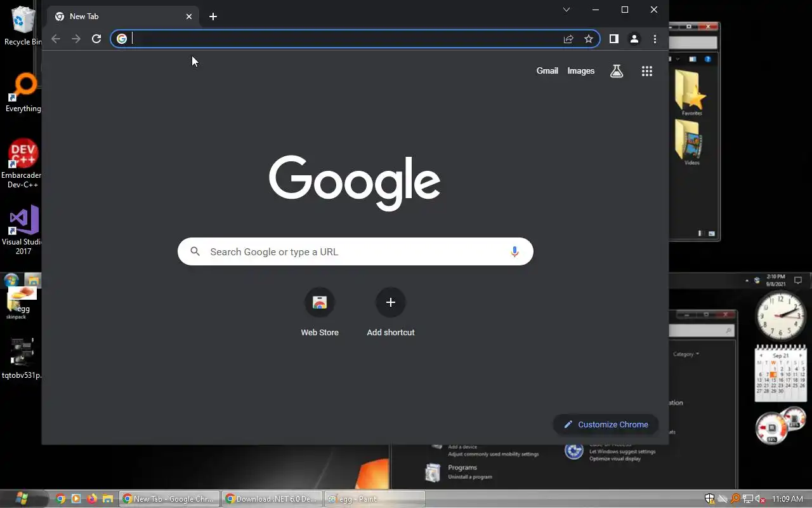Open the Chrome profile avatar icon
The height and width of the screenshot is (508, 812).
[634, 39]
